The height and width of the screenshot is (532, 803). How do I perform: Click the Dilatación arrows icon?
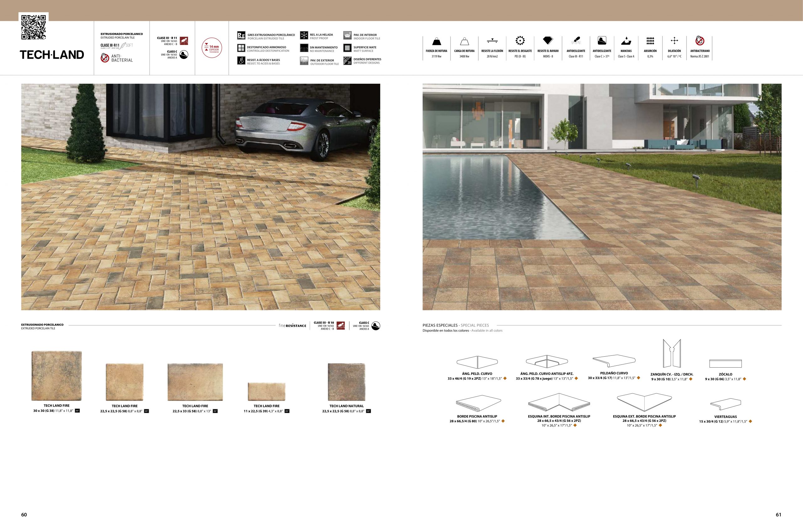674,41
